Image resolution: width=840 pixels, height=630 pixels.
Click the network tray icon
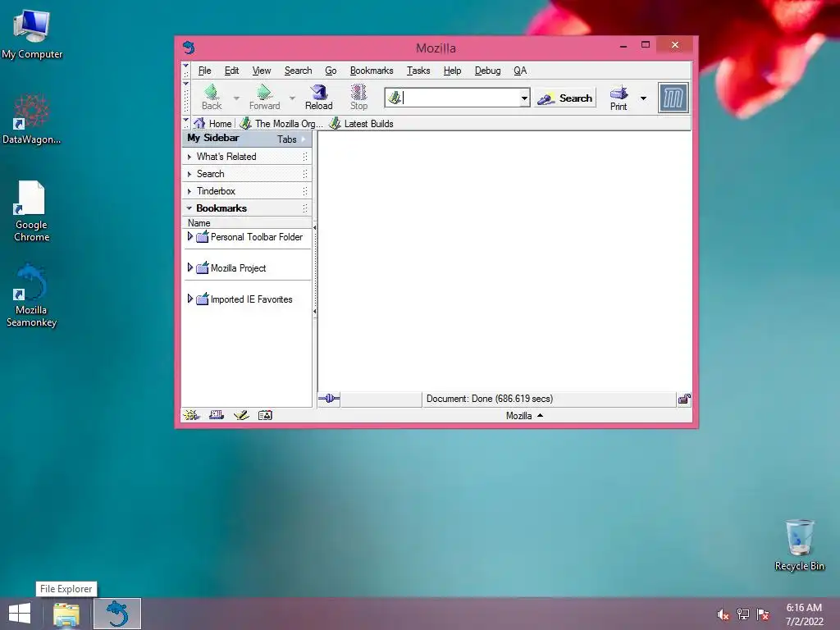pos(743,614)
